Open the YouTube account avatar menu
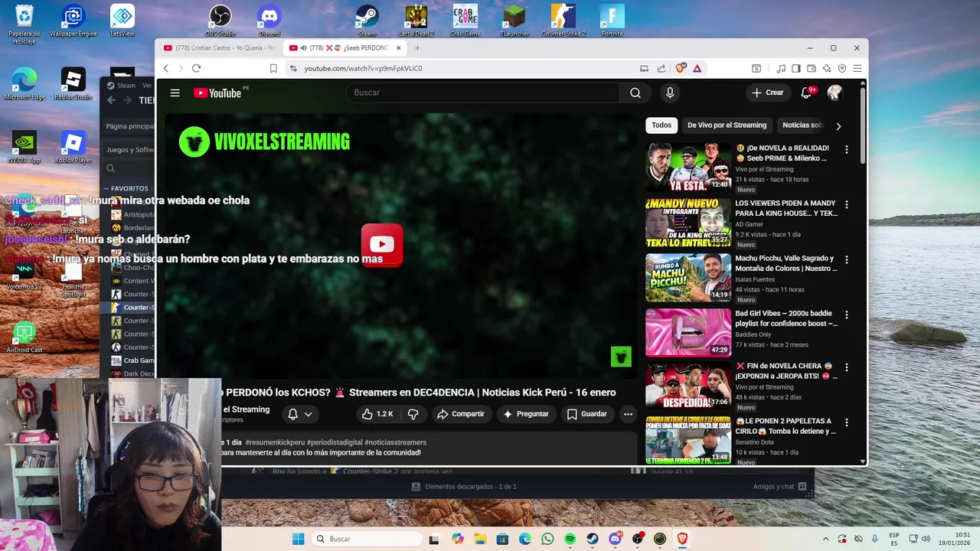Screen dimensions: 980x551 click(835, 93)
